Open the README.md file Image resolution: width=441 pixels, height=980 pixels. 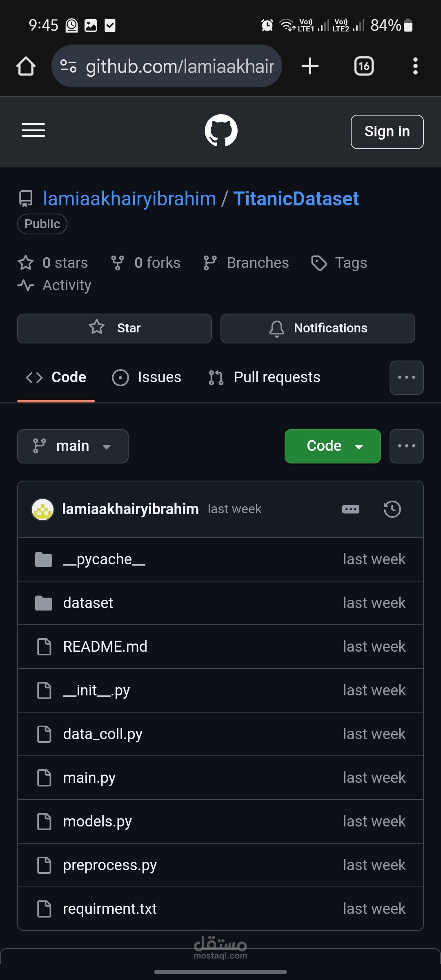tap(105, 647)
